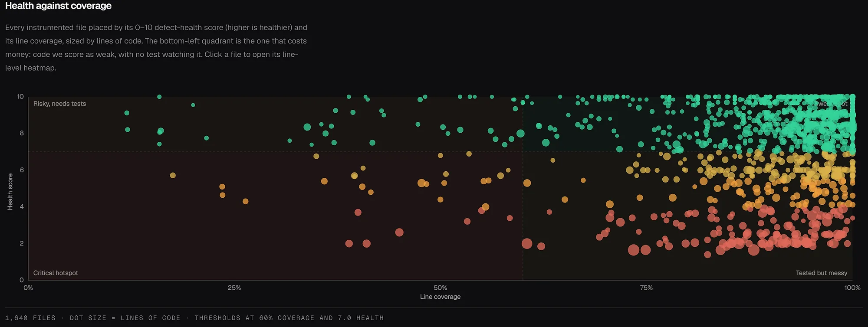The width and height of the screenshot is (868, 327).
Task: Open the red dot at 63% coverage, health 3.7
Action: pyautogui.click(x=549, y=212)
